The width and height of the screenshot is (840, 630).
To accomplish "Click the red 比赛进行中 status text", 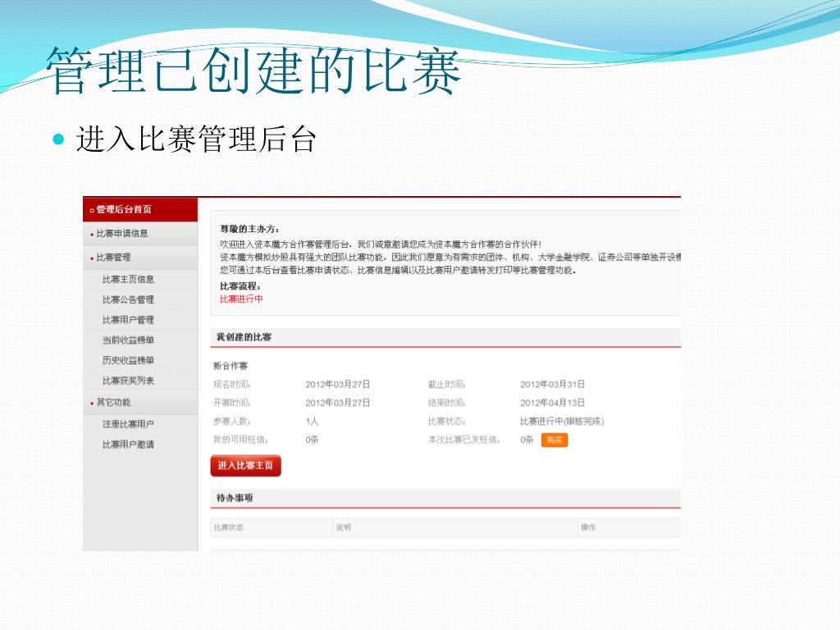I will [241, 299].
